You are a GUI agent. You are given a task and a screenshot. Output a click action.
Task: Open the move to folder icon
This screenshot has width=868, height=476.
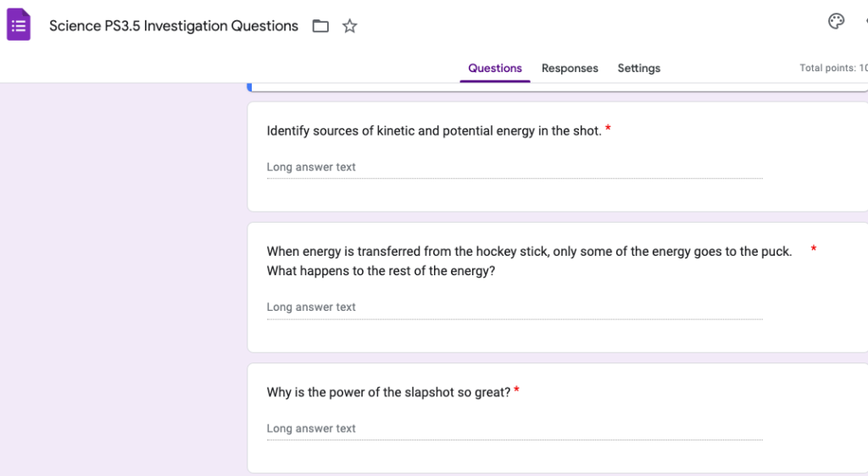(x=320, y=26)
